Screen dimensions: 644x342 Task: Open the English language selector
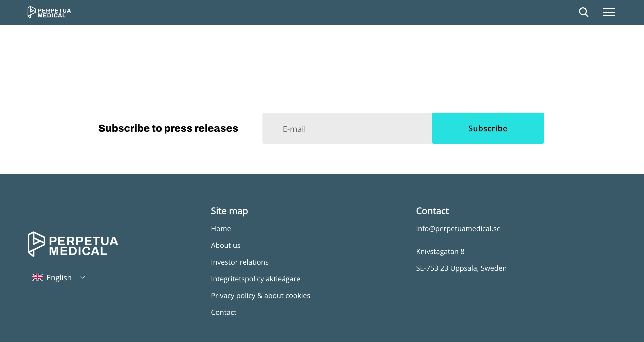coord(59,278)
